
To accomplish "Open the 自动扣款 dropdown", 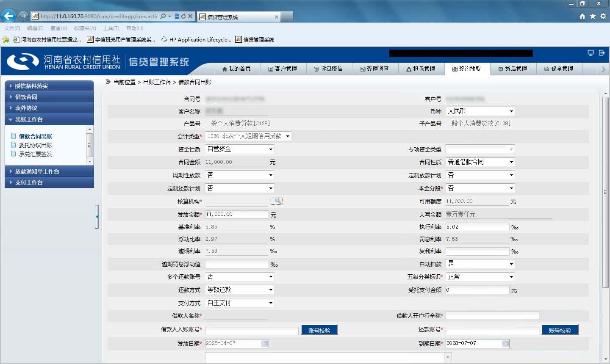I will pyautogui.click(x=480, y=264).
